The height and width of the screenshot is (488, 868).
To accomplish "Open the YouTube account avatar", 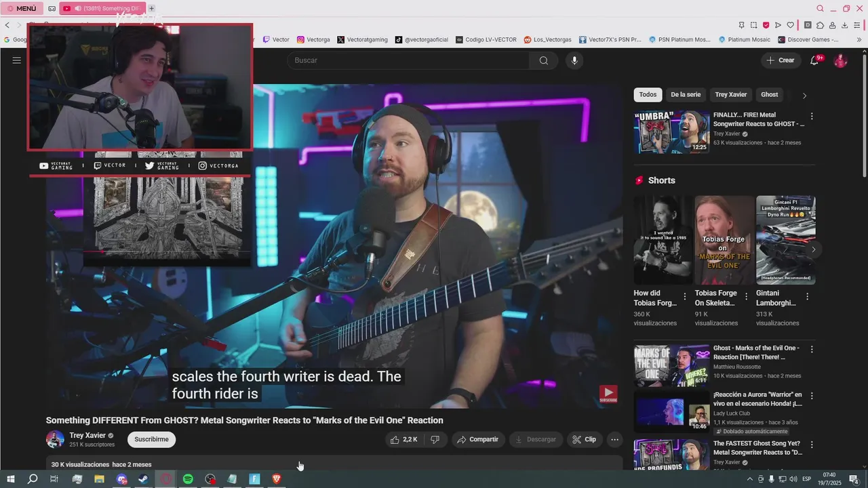I will click(840, 61).
